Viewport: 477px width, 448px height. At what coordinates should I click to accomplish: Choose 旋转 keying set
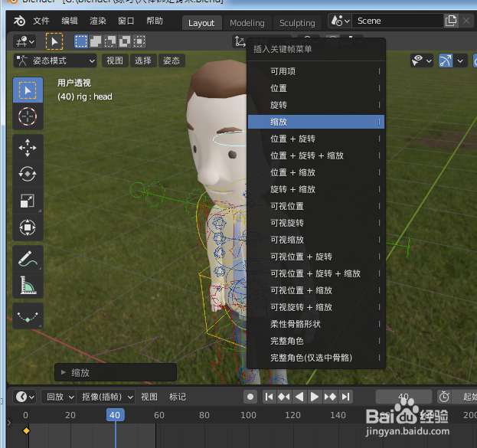[x=316, y=105]
